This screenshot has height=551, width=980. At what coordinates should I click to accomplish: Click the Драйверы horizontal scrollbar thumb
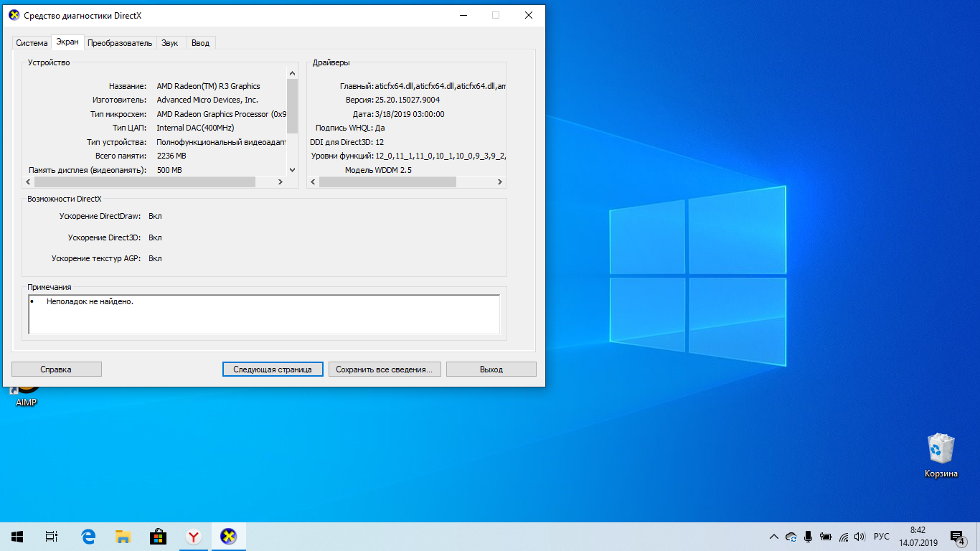click(388, 182)
